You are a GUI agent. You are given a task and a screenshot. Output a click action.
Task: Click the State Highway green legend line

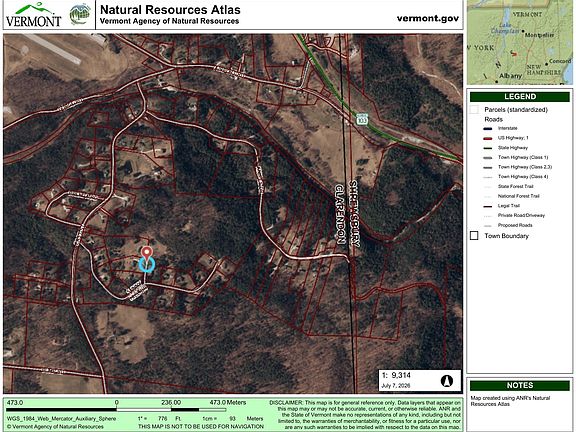tap(487, 148)
